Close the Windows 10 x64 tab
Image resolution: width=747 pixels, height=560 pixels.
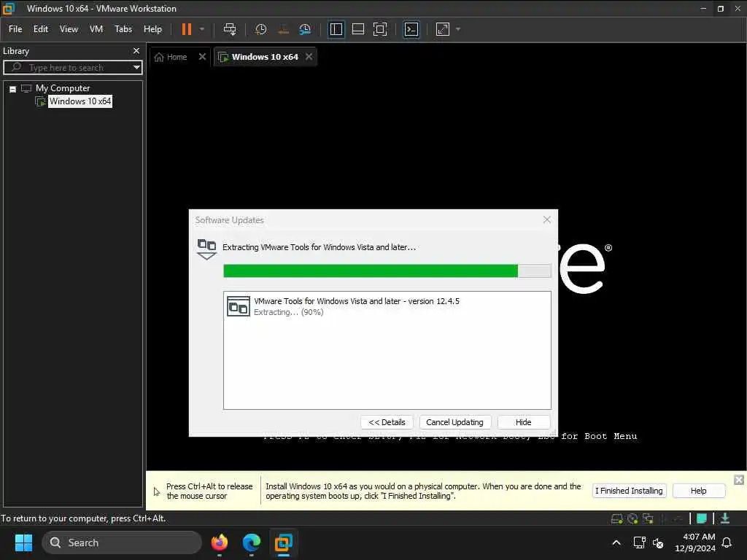tap(309, 57)
